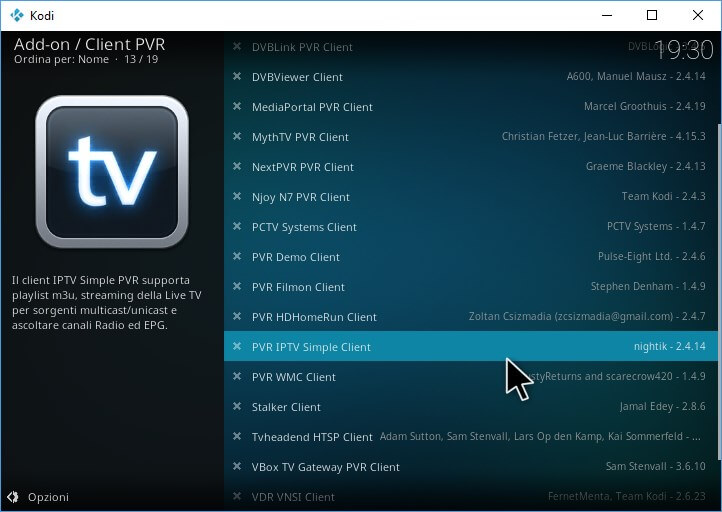
Task: Click 'Pulse-Eight Ltd. - 2.4.6' text
Action: 652,256
